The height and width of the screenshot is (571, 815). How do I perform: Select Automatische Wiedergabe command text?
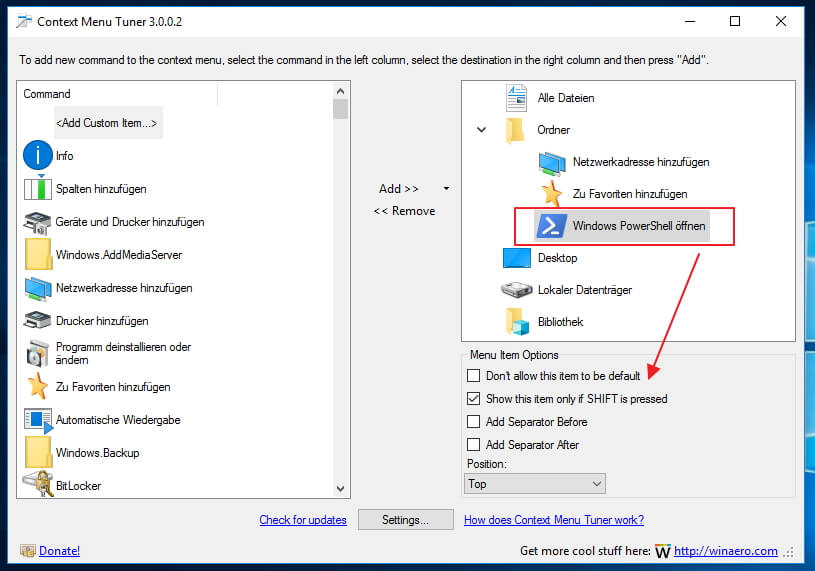click(x=118, y=420)
